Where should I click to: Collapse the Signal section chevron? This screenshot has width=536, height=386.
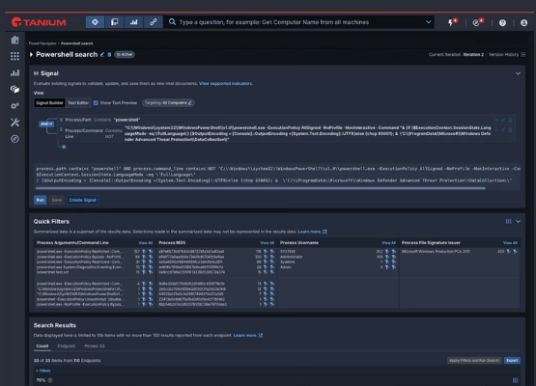(518, 73)
